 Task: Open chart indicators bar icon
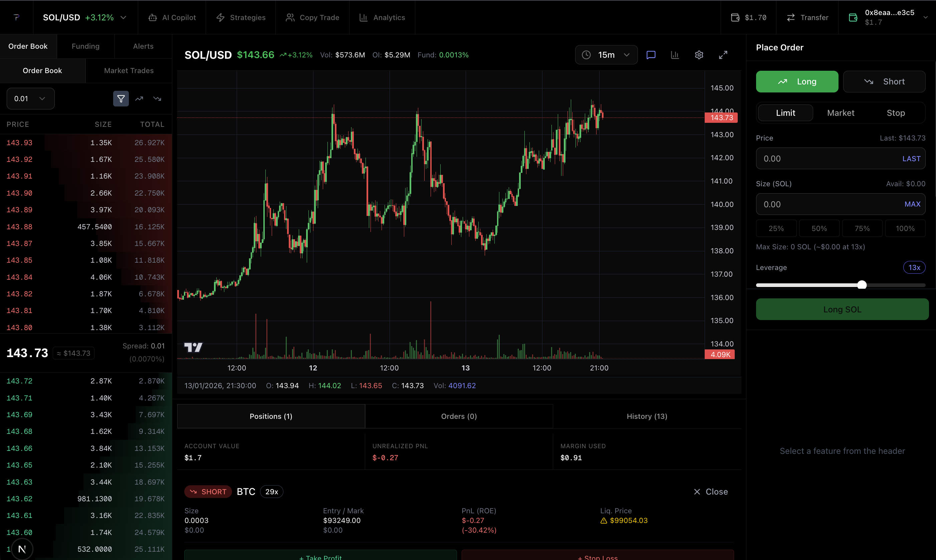[x=675, y=55]
